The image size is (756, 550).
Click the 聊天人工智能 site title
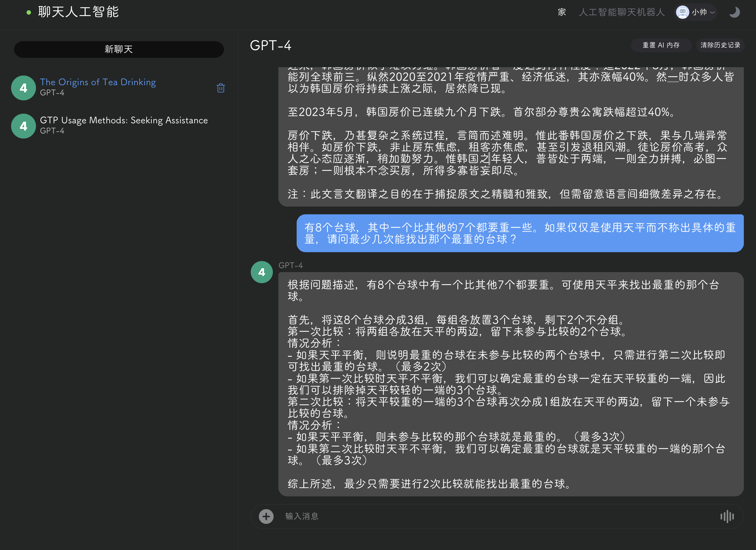tap(79, 12)
